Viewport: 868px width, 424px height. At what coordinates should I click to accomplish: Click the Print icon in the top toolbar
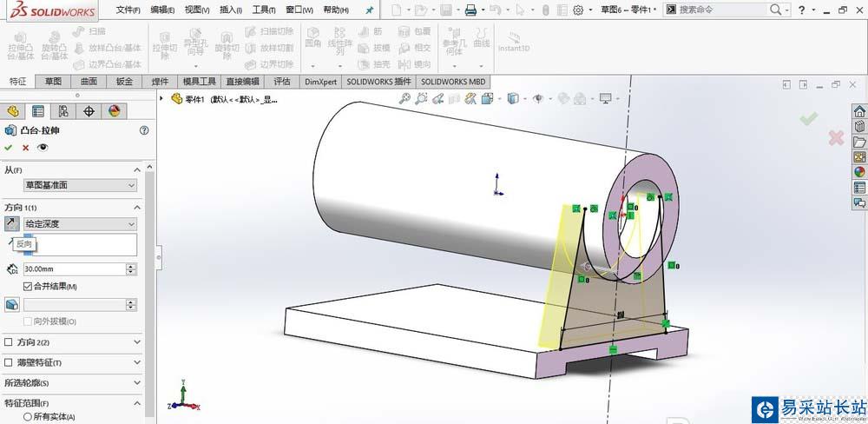pyautogui.click(x=470, y=10)
